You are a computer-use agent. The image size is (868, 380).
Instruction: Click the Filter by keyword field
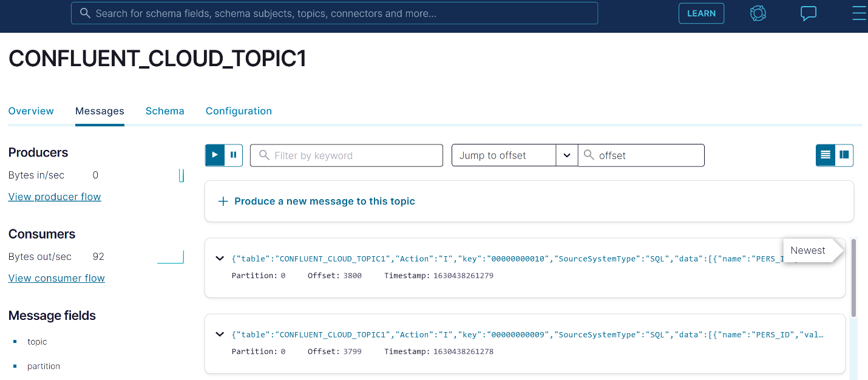coord(347,155)
